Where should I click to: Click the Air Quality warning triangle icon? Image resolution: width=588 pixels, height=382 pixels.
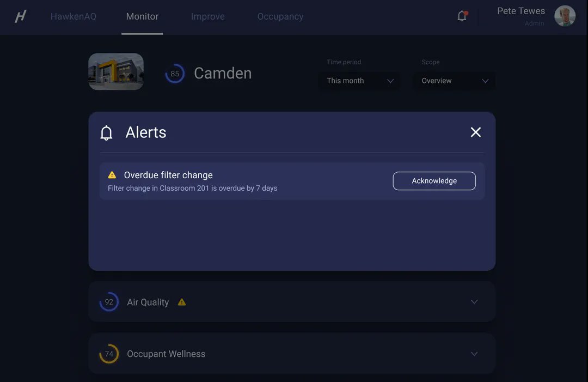pos(182,302)
